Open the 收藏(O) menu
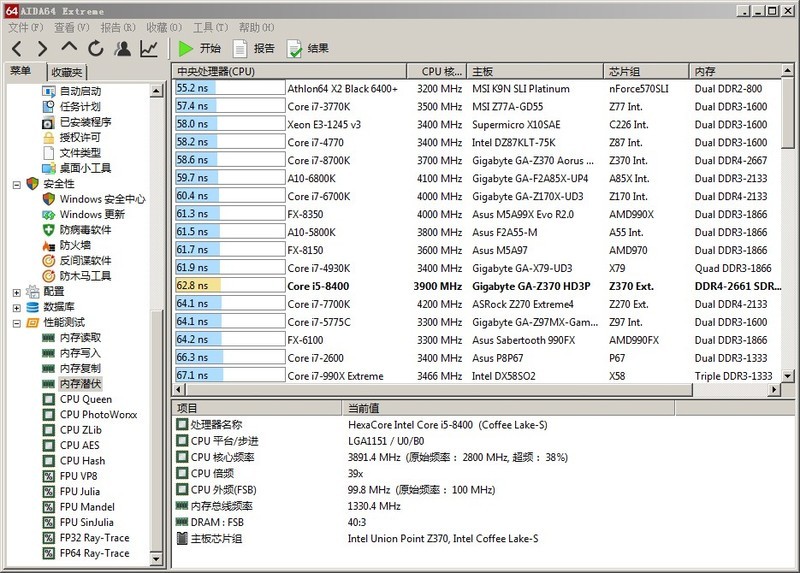The image size is (800, 573). coord(164,28)
